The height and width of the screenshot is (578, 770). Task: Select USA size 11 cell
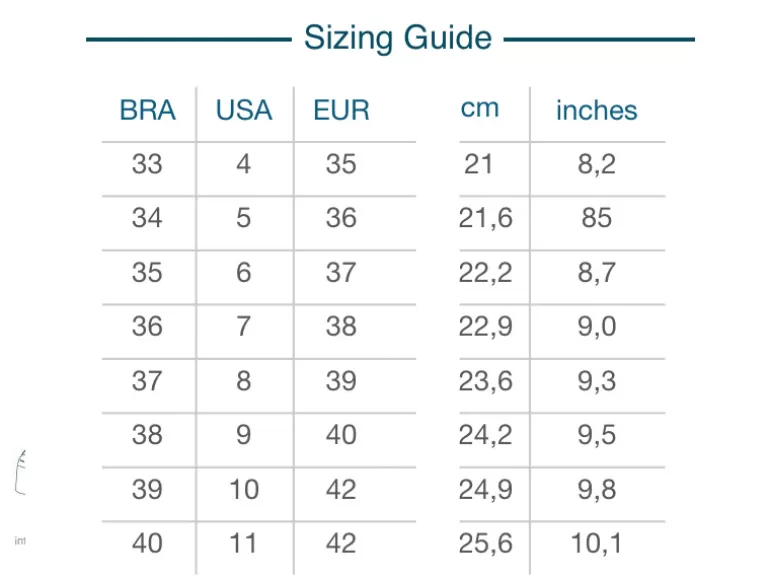click(243, 544)
